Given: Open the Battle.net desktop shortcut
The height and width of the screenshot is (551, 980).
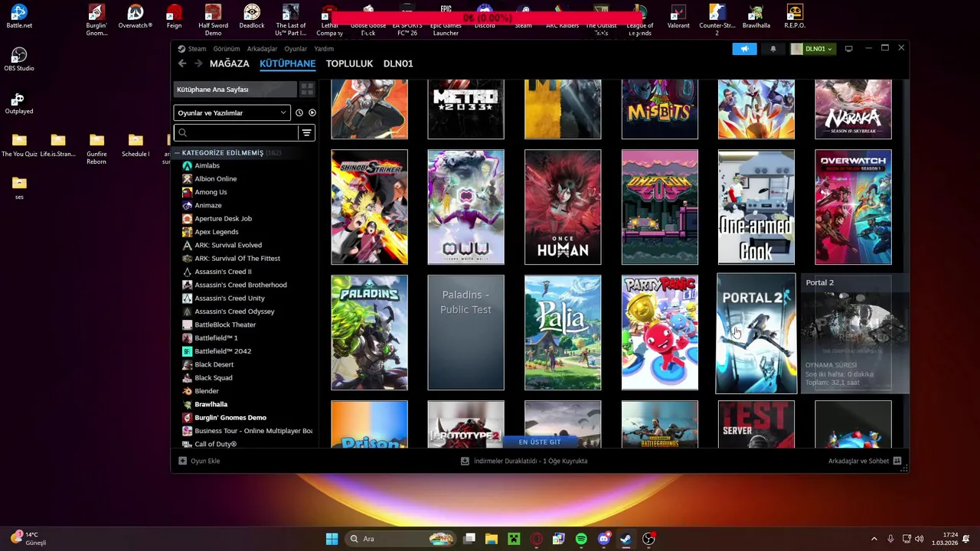Looking at the screenshot, I should tap(19, 17).
